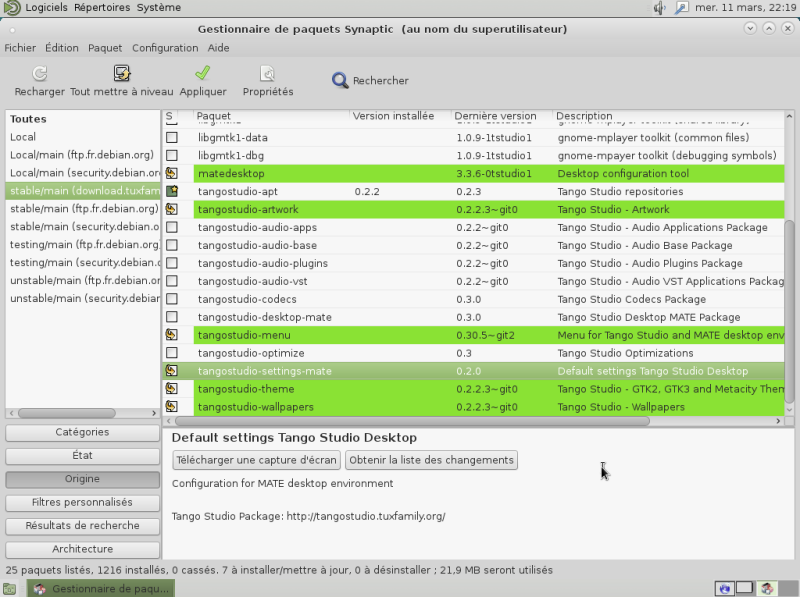The image size is (800, 597).
Task: Toggle the libgmtk1-data checkbox
Action: click(x=172, y=138)
